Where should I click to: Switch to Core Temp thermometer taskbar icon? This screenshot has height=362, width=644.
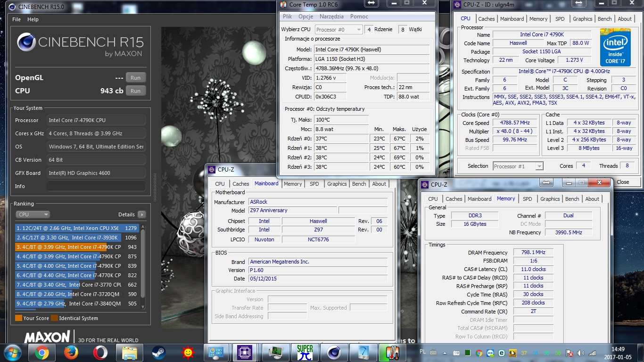[x=393, y=353]
